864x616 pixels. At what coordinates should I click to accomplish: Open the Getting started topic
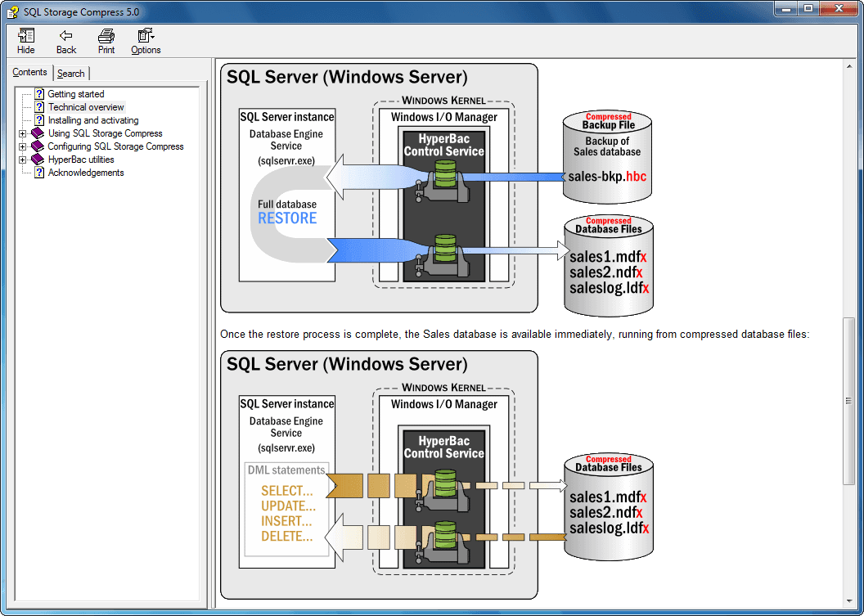76,93
